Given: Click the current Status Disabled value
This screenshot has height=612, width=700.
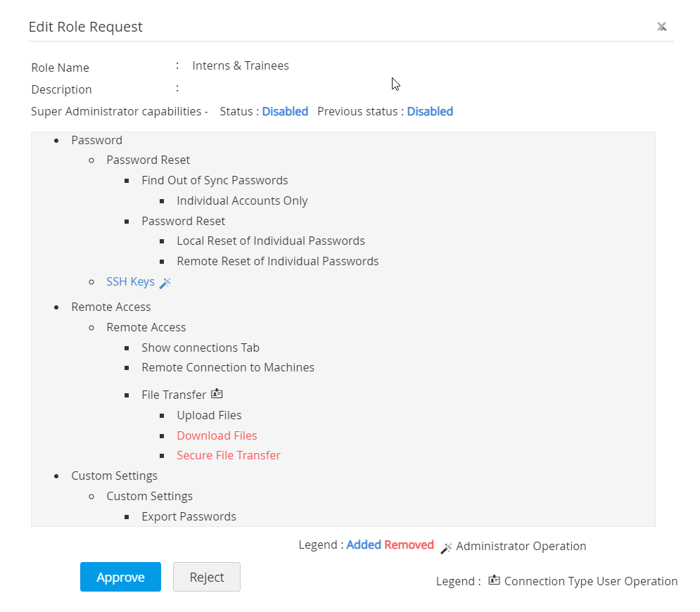Looking at the screenshot, I should point(285,111).
